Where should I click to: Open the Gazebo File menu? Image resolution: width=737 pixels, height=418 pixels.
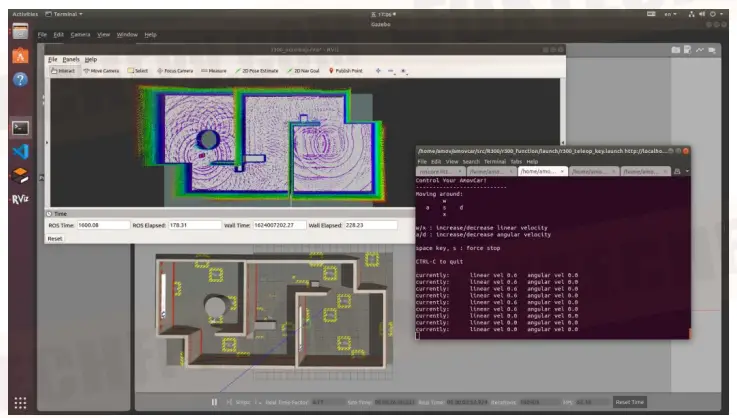coord(42,34)
